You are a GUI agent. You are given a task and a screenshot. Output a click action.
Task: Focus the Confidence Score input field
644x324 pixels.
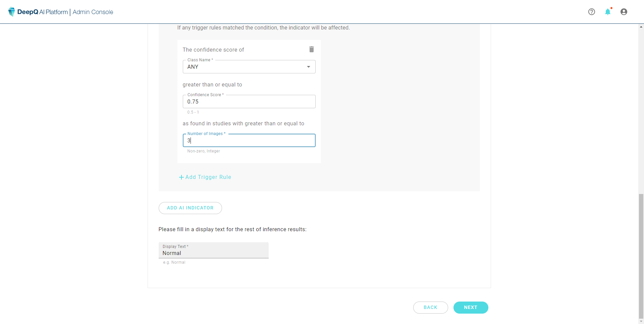tap(249, 102)
